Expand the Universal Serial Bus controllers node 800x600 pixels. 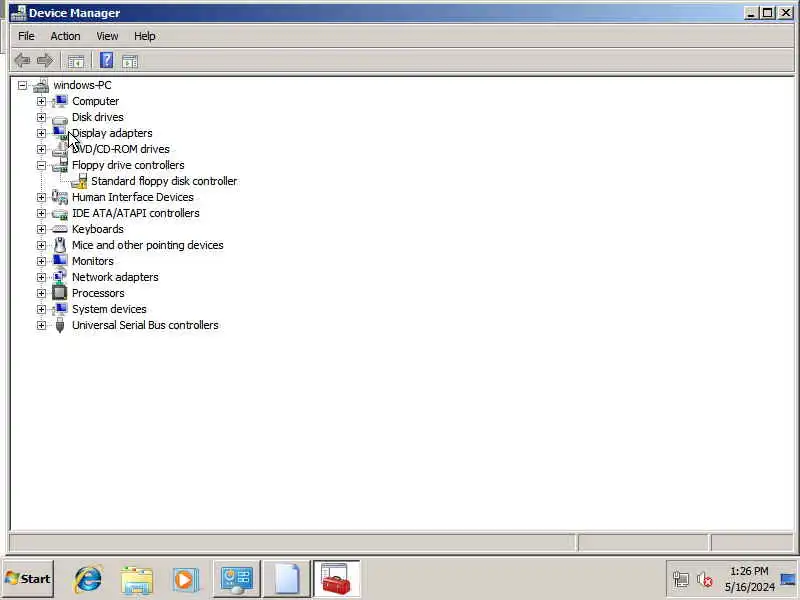(x=41, y=326)
